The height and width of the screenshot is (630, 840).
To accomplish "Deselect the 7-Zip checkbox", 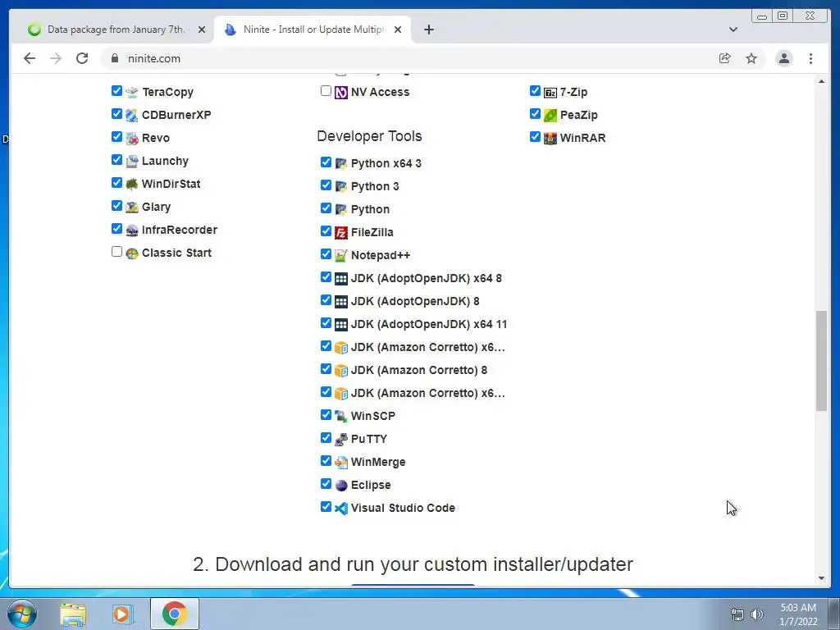I will 535,90.
